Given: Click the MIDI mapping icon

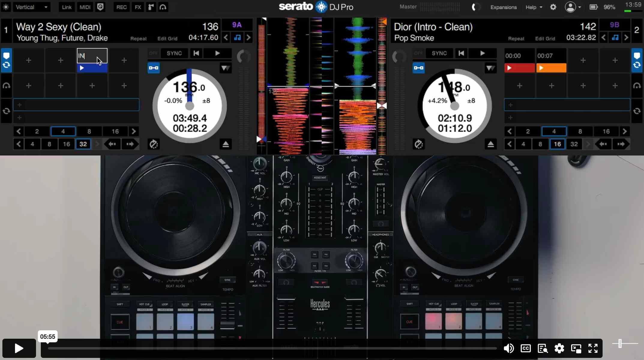Looking at the screenshot, I should 85,7.
